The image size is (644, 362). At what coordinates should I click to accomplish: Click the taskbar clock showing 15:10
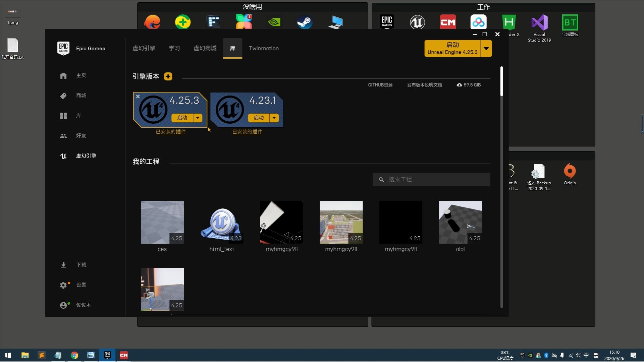[614, 355]
